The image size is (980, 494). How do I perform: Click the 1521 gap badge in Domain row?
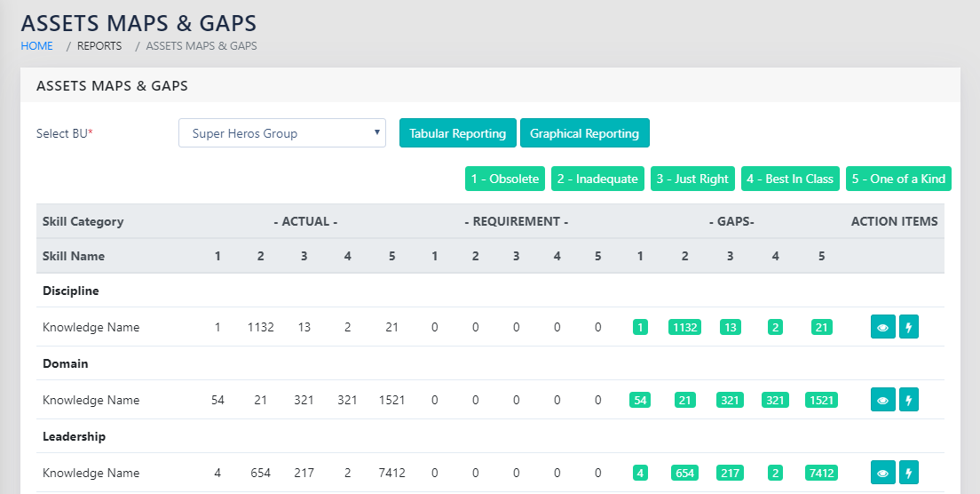(821, 400)
